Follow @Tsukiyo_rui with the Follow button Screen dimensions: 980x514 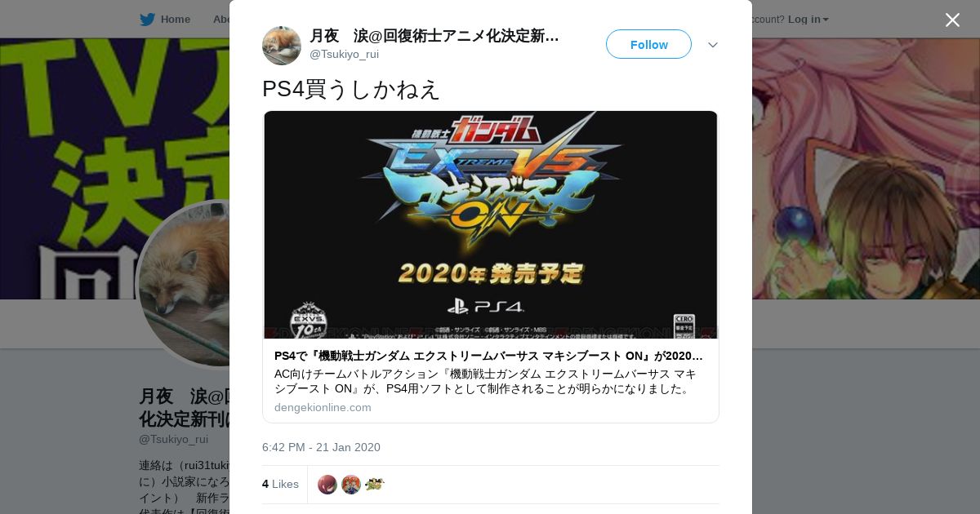648,44
